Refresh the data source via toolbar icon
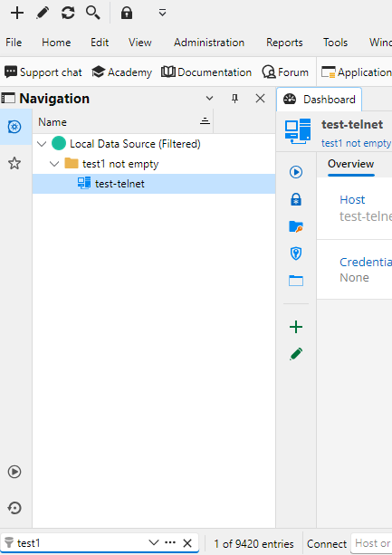Image resolution: width=392 pixels, height=555 pixels. (68, 13)
